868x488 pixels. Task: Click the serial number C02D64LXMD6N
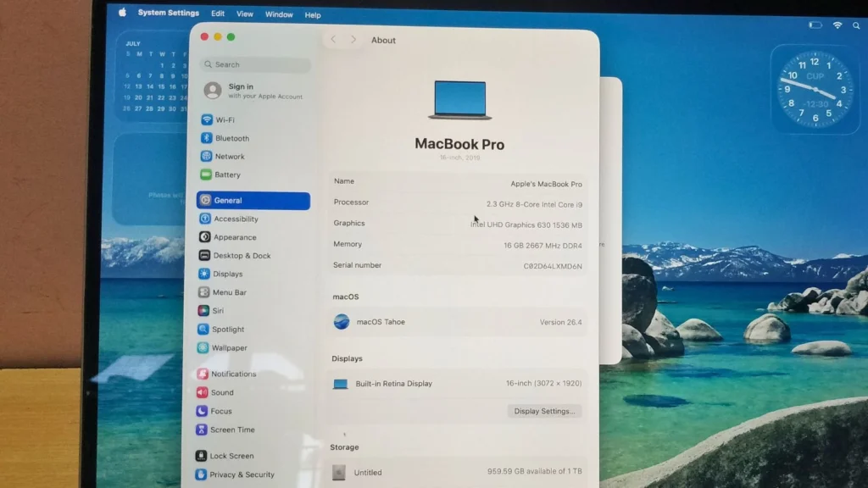tap(553, 266)
